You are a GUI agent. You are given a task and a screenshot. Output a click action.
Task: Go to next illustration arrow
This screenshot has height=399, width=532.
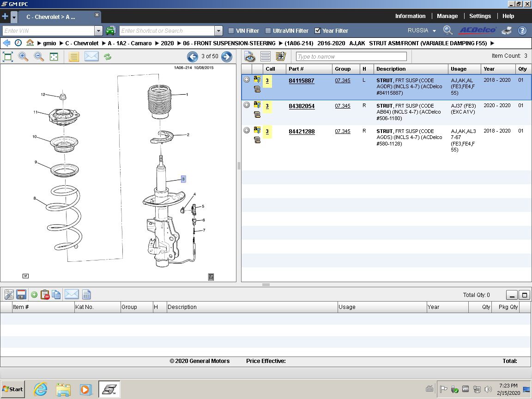226,57
